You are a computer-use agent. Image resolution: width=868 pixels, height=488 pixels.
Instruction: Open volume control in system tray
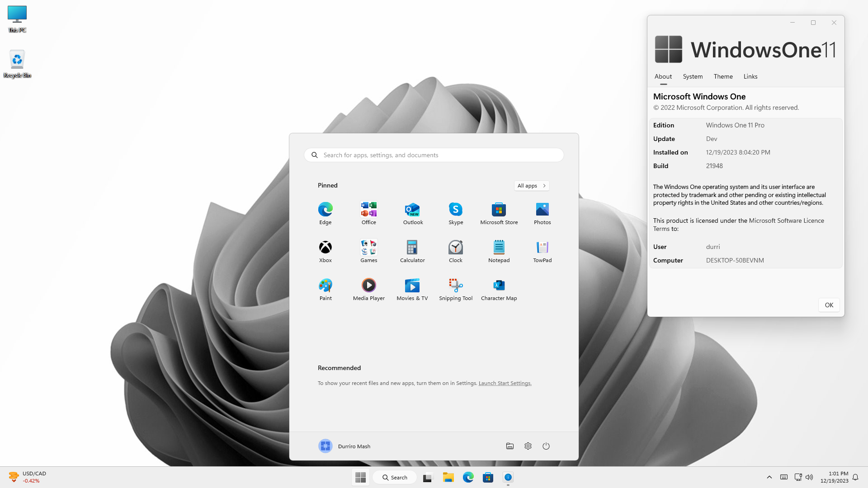pyautogui.click(x=809, y=477)
